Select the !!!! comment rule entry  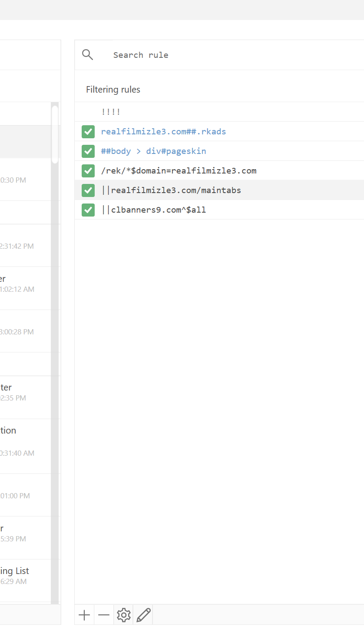111,112
